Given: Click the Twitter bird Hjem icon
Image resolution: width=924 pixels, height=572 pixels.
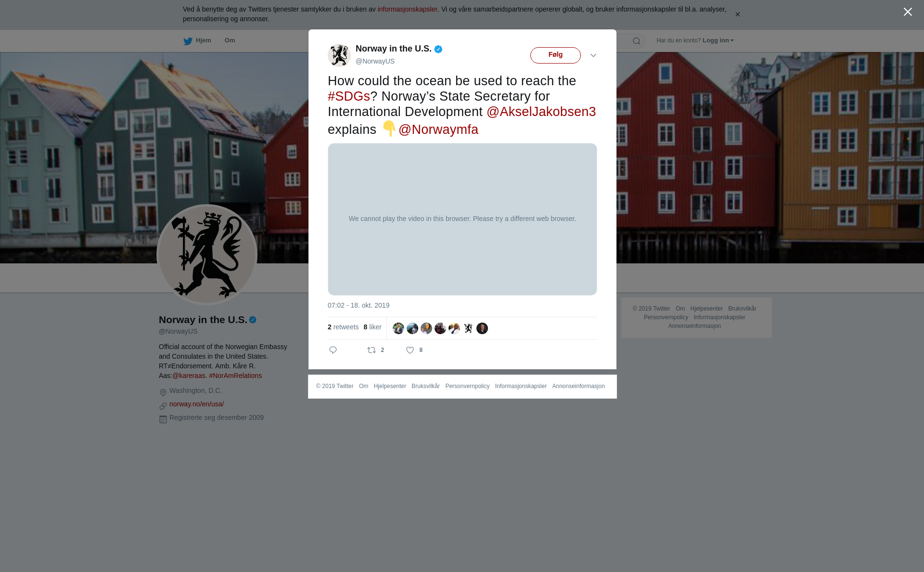Looking at the screenshot, I should click(x=188, y=41).
